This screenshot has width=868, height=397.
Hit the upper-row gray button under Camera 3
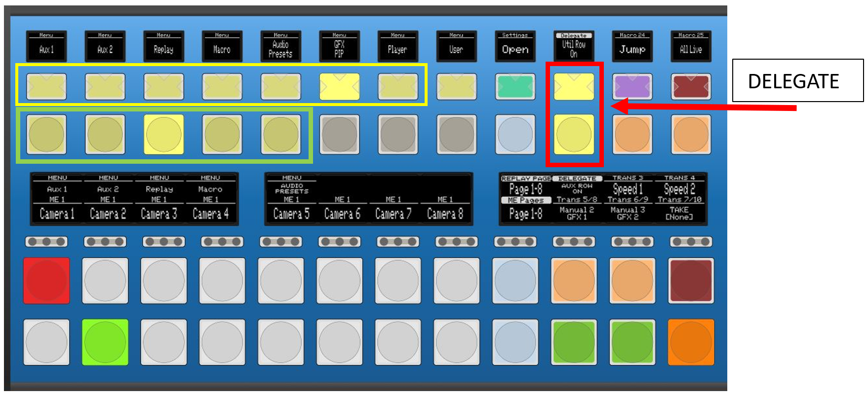click(x=164, y=281)
